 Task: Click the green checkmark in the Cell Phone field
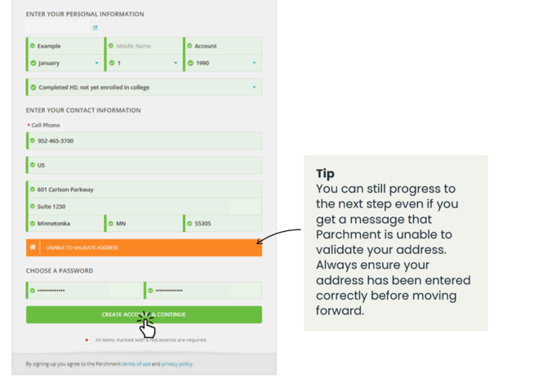[33, 140]
